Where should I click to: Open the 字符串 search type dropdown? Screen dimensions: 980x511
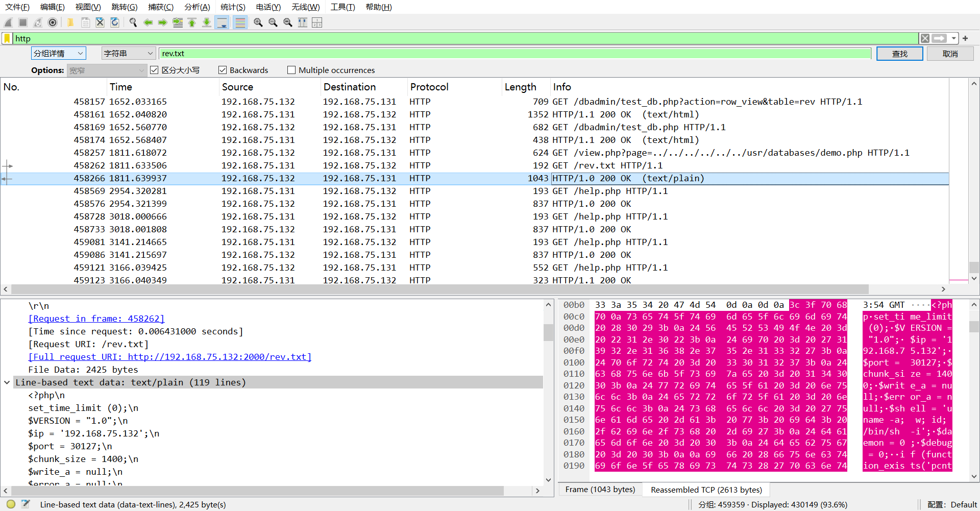[128, 54]
